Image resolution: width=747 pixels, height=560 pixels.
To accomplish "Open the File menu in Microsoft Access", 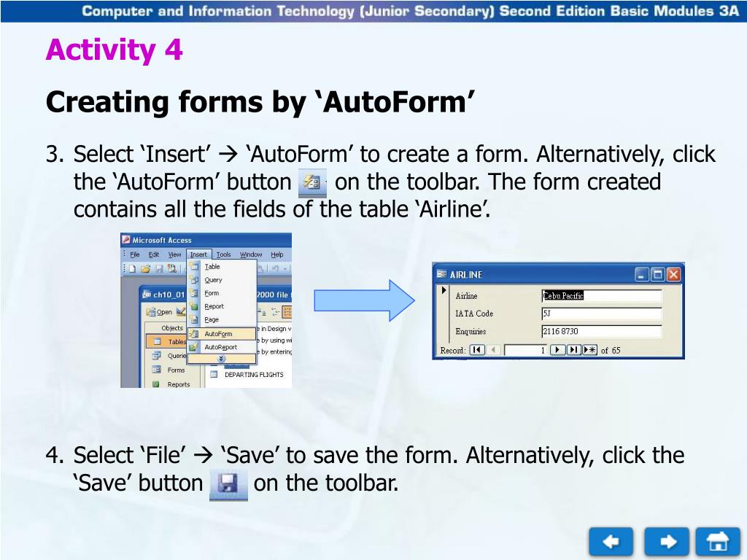I will point(135,254).
